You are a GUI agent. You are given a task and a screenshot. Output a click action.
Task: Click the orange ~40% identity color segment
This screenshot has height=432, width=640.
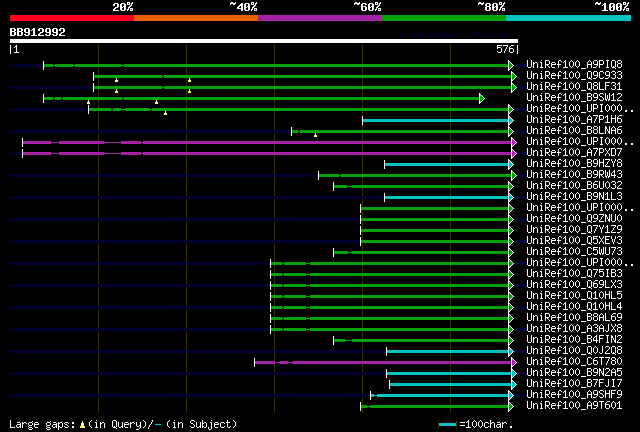tap(196, 18)
